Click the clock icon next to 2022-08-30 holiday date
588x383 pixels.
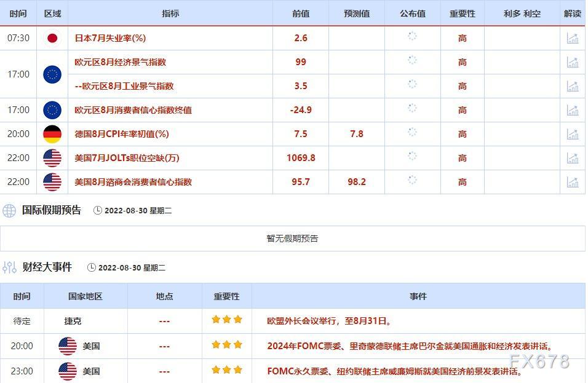[x=98, y=211]
